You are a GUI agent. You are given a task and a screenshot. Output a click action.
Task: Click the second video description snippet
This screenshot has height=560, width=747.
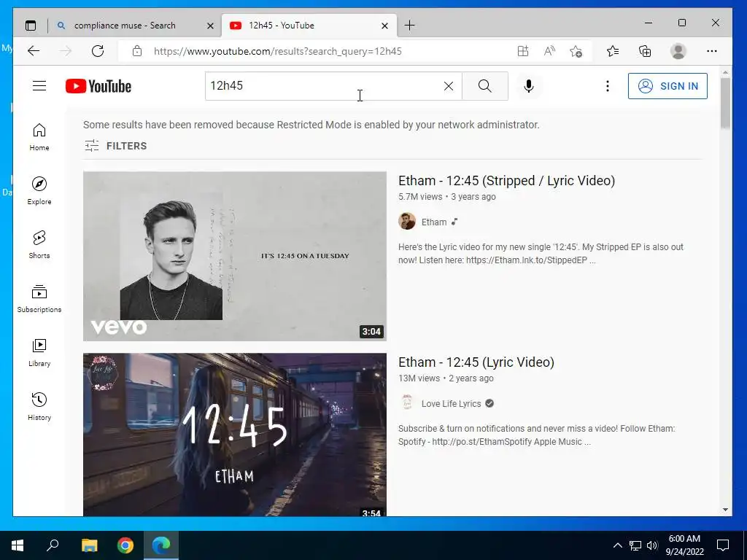pos(536,435)
